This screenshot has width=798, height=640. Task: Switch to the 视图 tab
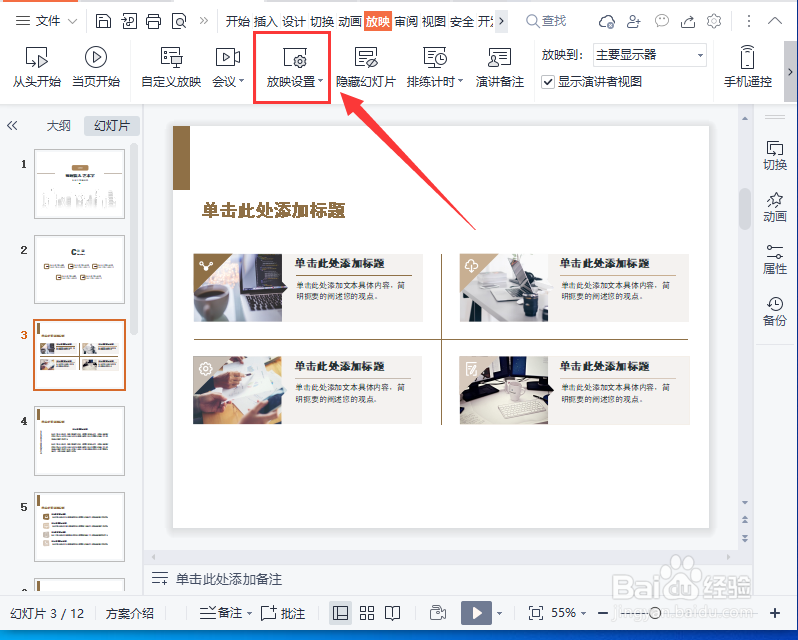(x=434, y=21)
